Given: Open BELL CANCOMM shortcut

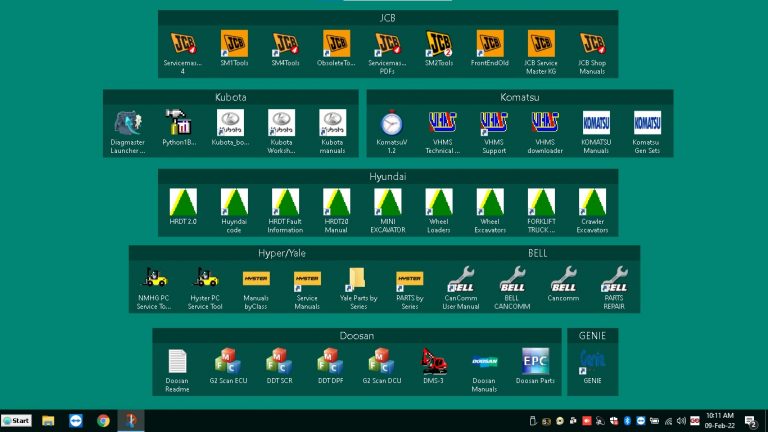Looking at the screenshot, I should 511,280.
